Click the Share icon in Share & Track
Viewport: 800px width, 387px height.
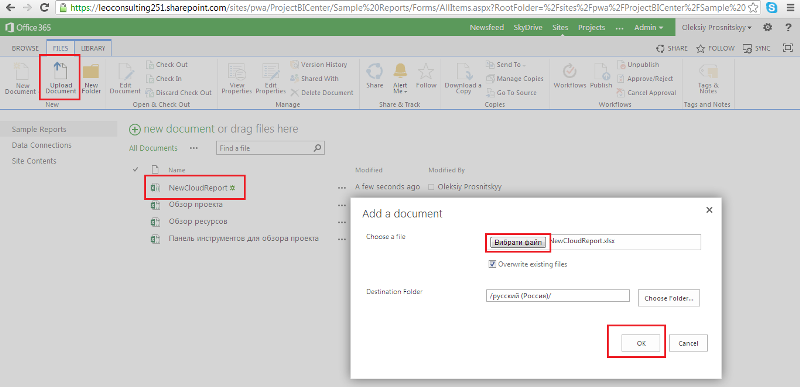pyautogui.click(x=374, y=75)
